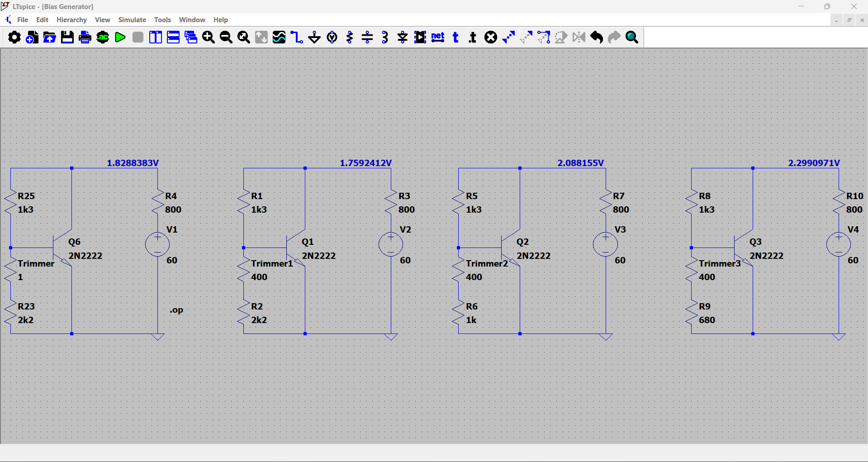Configure analysis with the .ac icon
The width and height of the screenshot is (868, 462).
103,37
